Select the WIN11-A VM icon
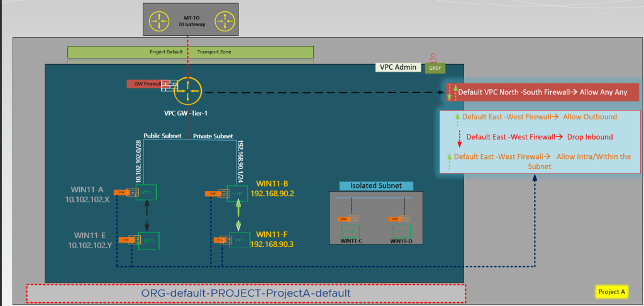Image resolution: width=644 pixels, height=306 pixels. click(147, 192)
